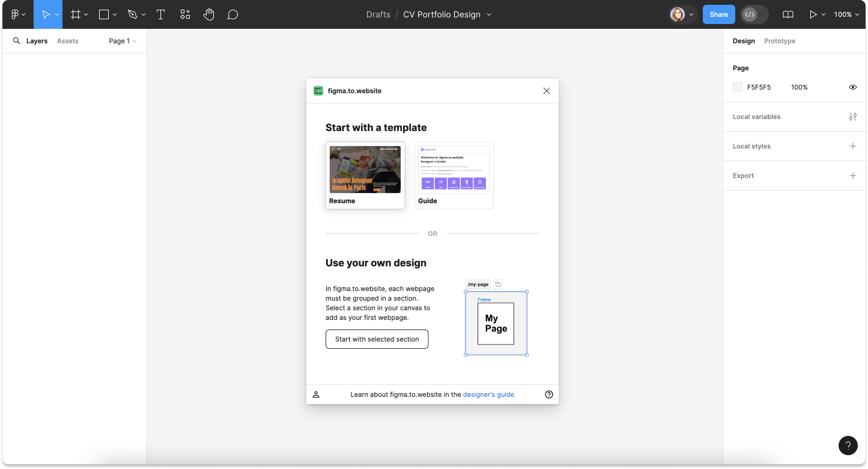
Task: Click the figma.to.website plugin logo
Action: 318,91
